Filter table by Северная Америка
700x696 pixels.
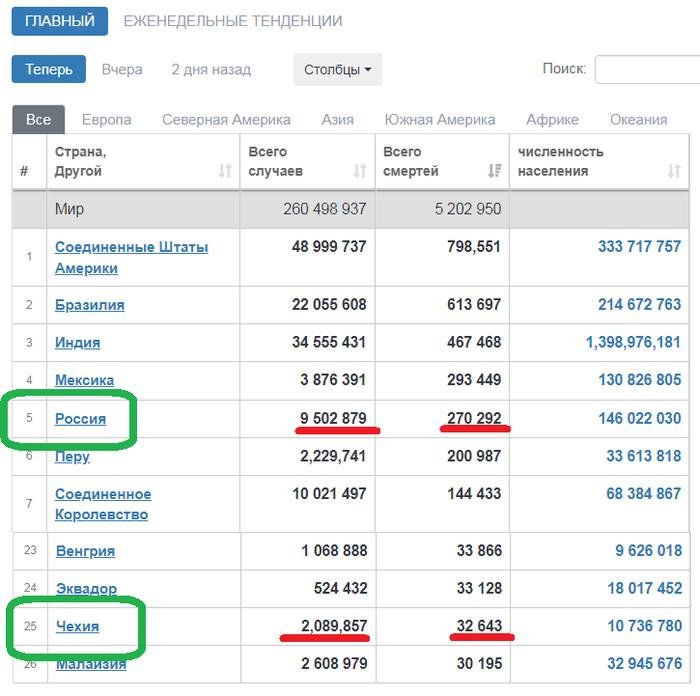coord(226,119)
